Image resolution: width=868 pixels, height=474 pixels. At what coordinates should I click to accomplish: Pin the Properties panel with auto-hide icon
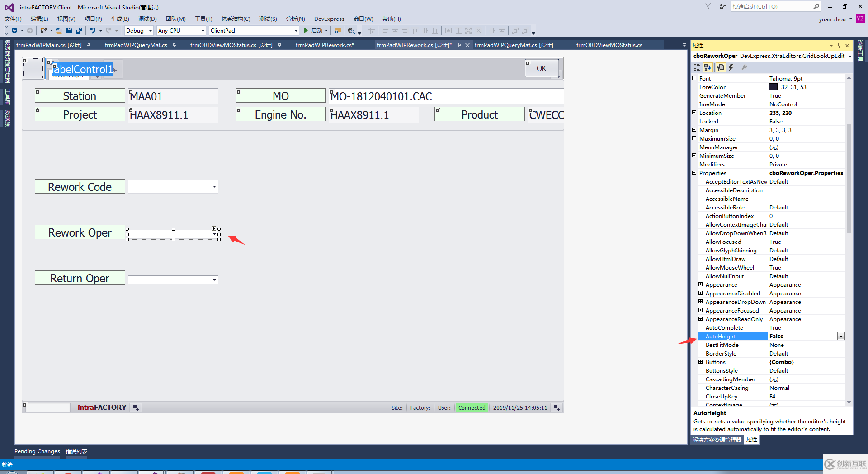coord(839,45)
